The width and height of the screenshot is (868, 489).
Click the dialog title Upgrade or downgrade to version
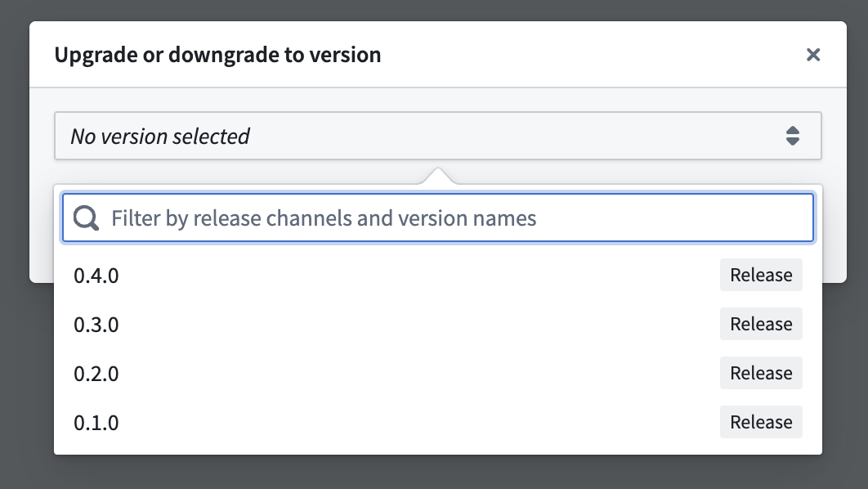(x=217, y=54)
